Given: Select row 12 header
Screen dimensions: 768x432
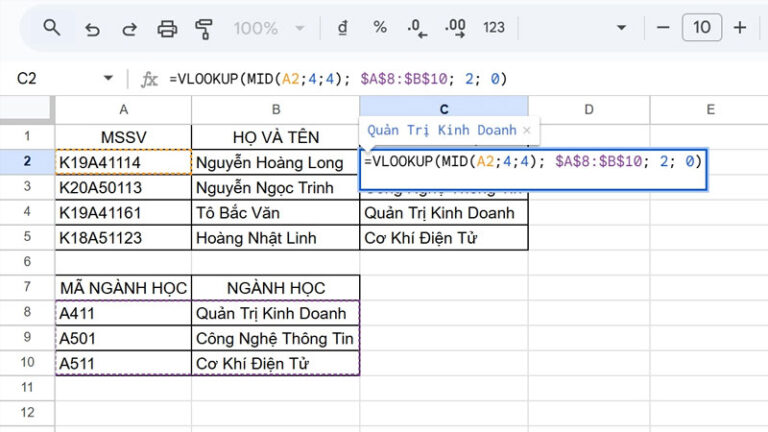Looking at the screenshot, I should pyautogui.click(x=27, y=412).
